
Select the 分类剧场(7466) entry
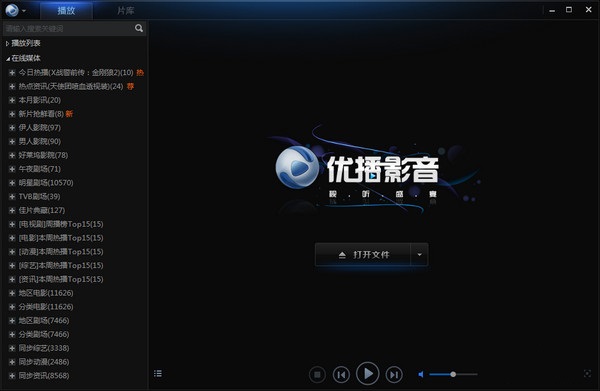44,334
